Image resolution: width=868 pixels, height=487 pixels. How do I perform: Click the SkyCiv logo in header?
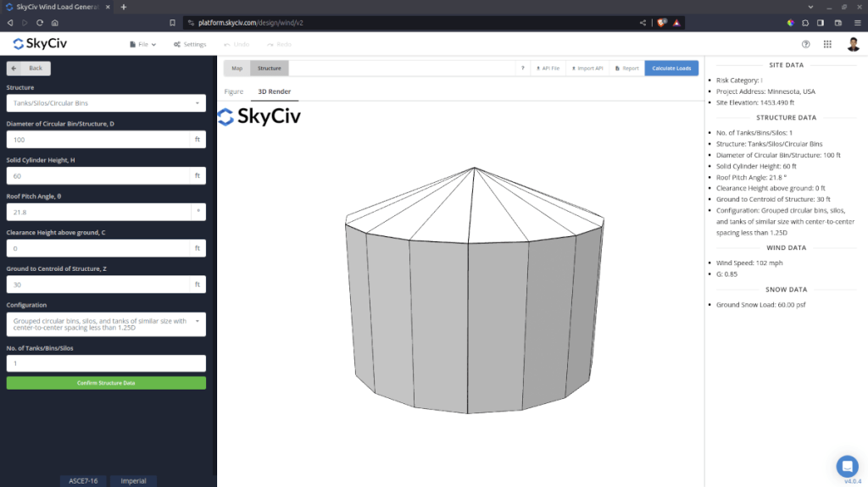click(42, 44)
